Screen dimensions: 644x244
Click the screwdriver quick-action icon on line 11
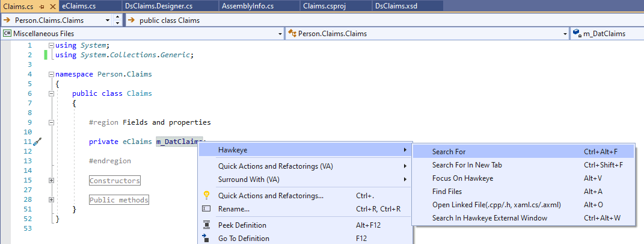tap(37, 142)
